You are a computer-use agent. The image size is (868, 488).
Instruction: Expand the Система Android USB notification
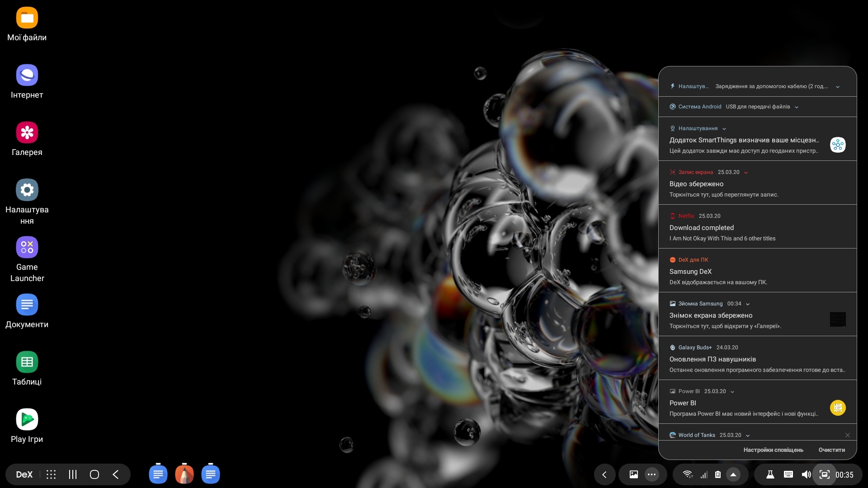pos(797,107)
